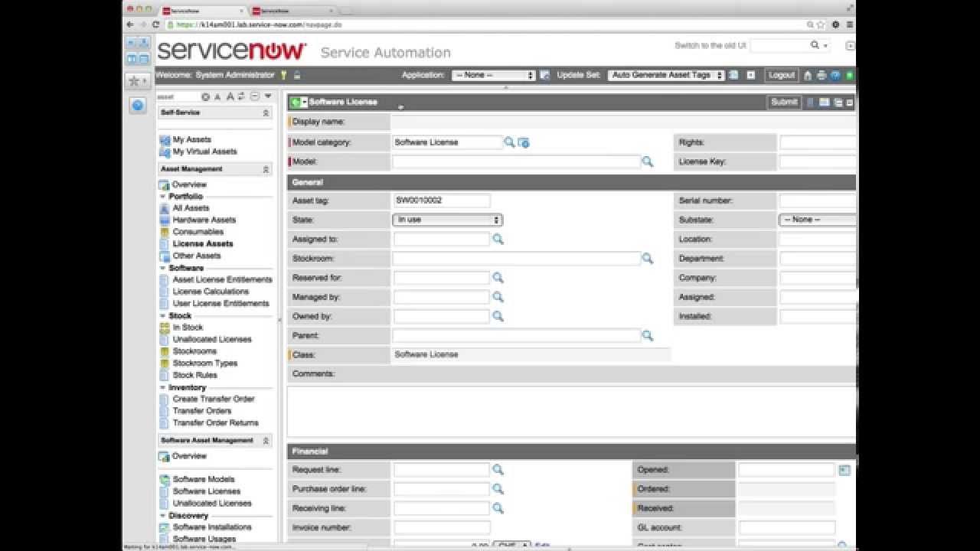Click the navigator filter box
Image resolution: width=980 pixels, height=551 pixels.
tap(178, 96)
